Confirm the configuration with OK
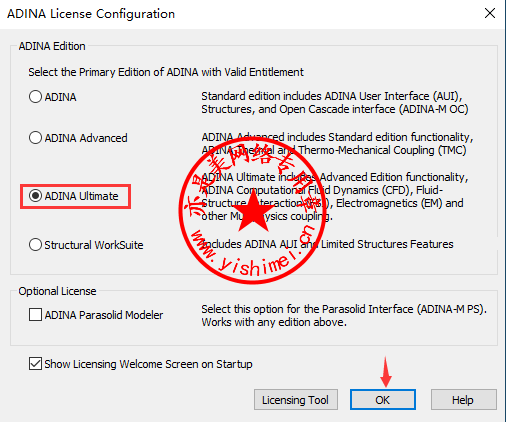The width and height of the screenshot is (506, 422). 383,400
